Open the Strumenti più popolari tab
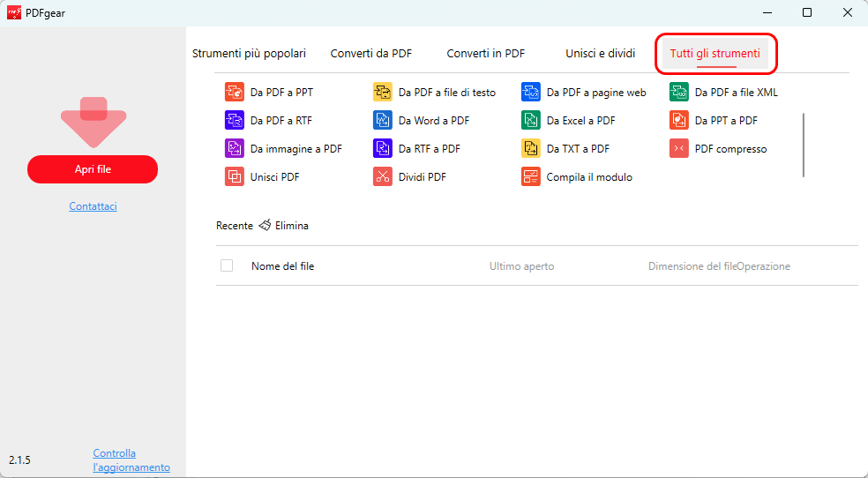This screenshot has height=478, width=868. [x=249, y=54]
